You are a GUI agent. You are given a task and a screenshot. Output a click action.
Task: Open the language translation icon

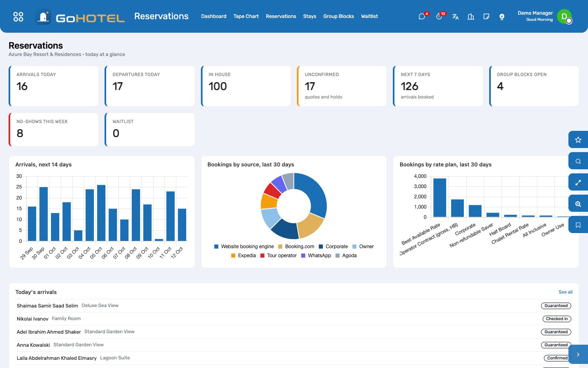(455, 16)
